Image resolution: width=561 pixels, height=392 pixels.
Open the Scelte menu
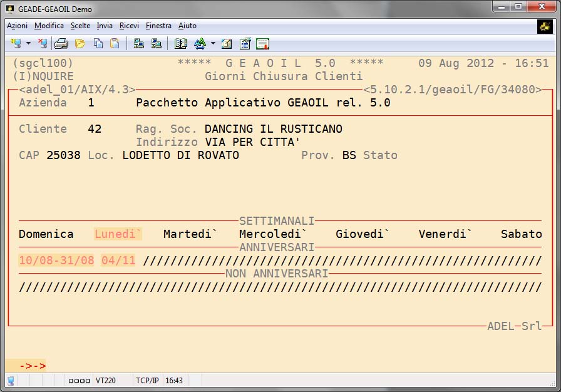[80, 26]
